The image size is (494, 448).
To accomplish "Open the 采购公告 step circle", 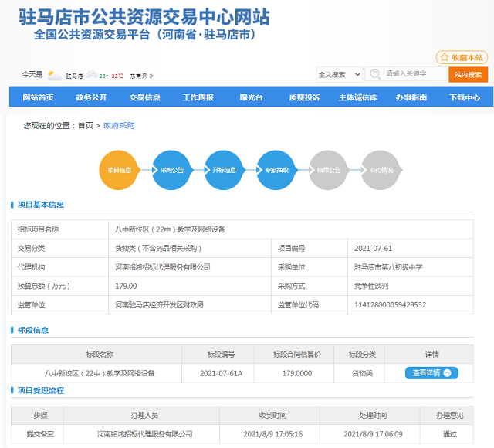I will click(171, 170).
